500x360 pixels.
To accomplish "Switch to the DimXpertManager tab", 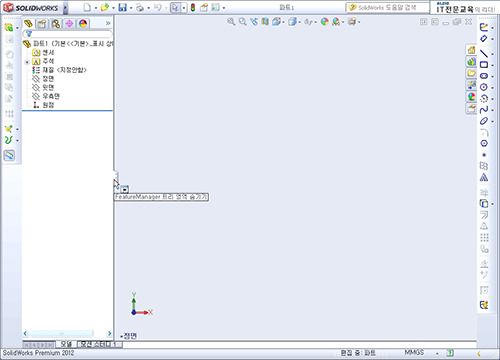I will (x=69, y=23).
